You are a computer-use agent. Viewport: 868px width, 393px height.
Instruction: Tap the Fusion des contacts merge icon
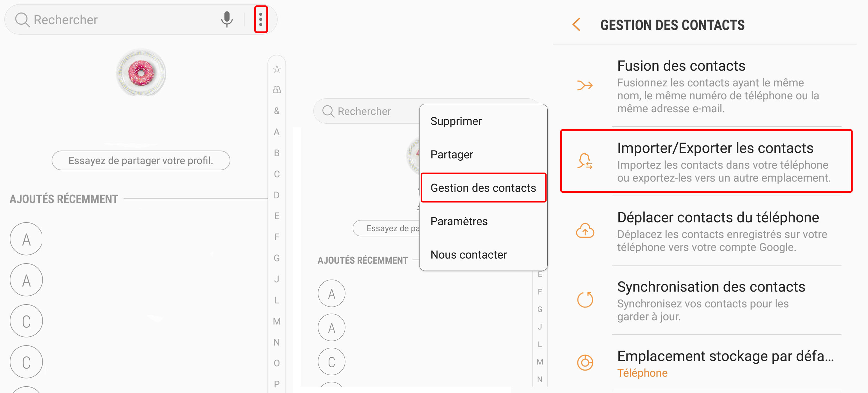[585, 85]
